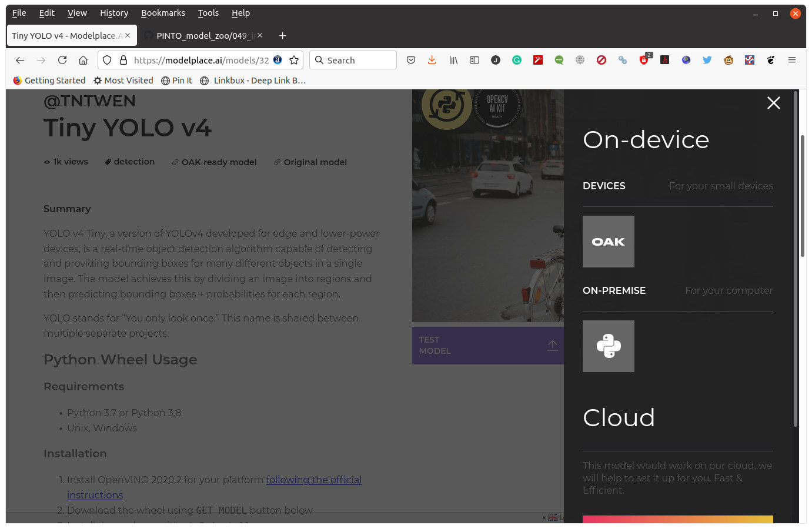Select the Tiny YOLO v4 tab
Image resolution: width=812 pixels, height=529 pixels.
[72, 36]
